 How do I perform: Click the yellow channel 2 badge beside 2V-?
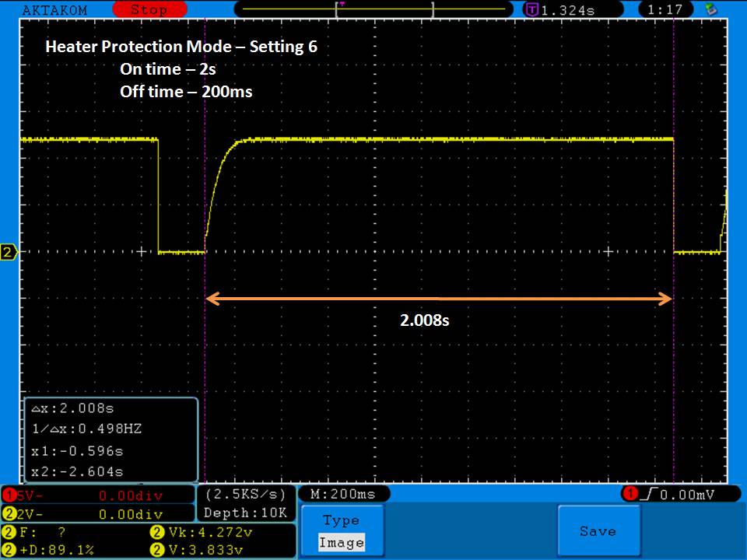pos(9,514)
